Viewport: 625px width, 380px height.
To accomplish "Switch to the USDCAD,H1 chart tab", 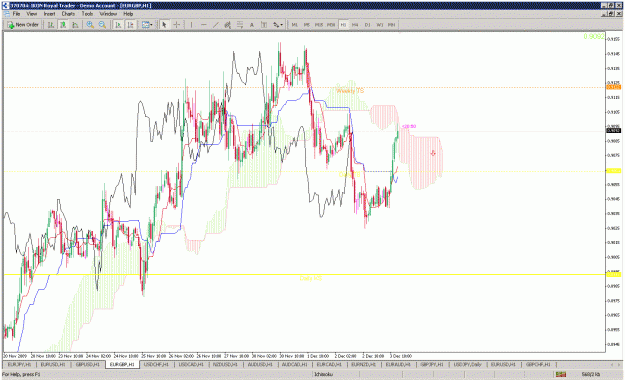I will point(191,364).
